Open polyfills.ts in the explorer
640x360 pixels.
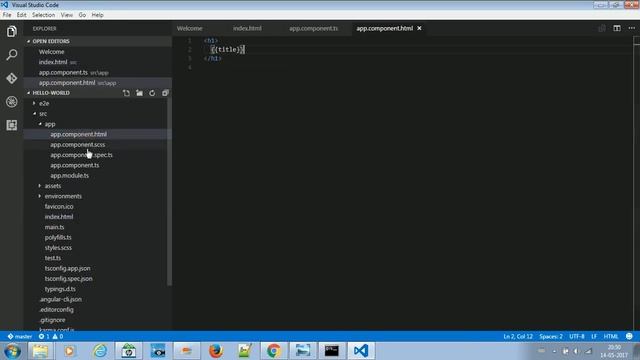(58, 237)
